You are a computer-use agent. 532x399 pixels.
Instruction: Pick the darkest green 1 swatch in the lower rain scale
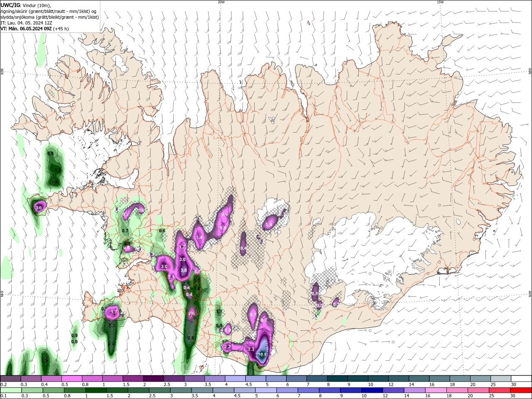tap(96, 390)
